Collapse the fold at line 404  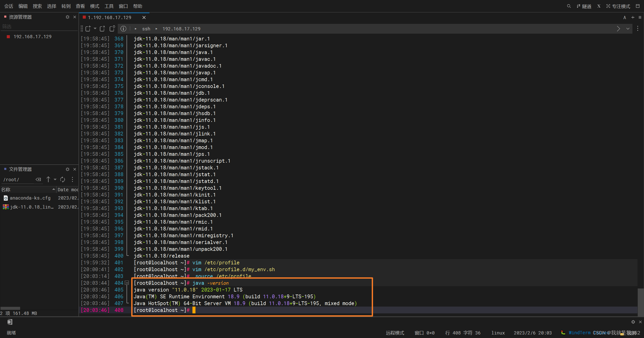point(127,283)
